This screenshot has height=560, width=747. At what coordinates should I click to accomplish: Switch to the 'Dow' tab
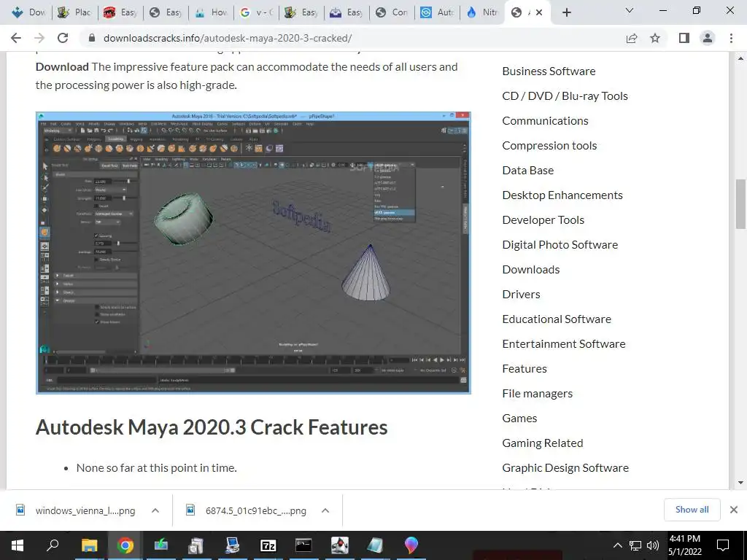pyautogui.click(x=29, y=12)
